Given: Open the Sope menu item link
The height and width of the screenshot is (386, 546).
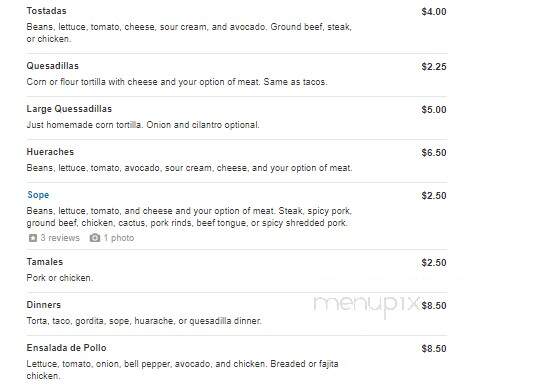Looking at the screenshot, I should pyautogui.click(x=38, y=195).
